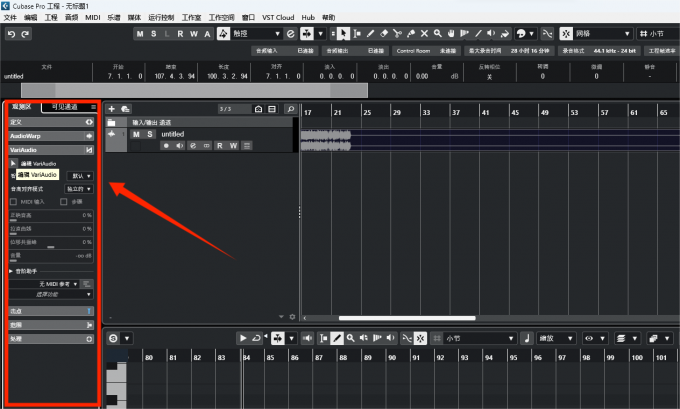680x409 pixels.
Task: Select the Draw pencil tool in main toolbar
Action: click(370, 33)
